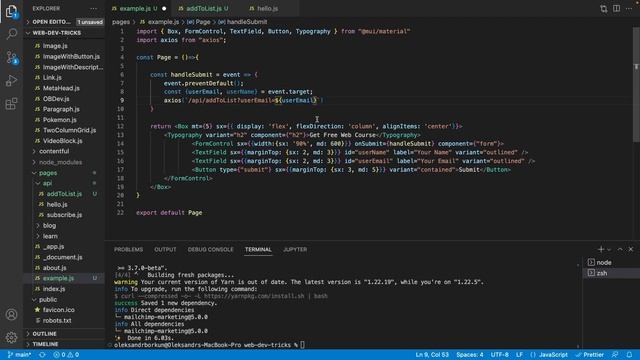The image size is (640, 360).
Task: Click the handleSubmit breadcrumb item
Action: pyautogui.click(x=243, y=22)
